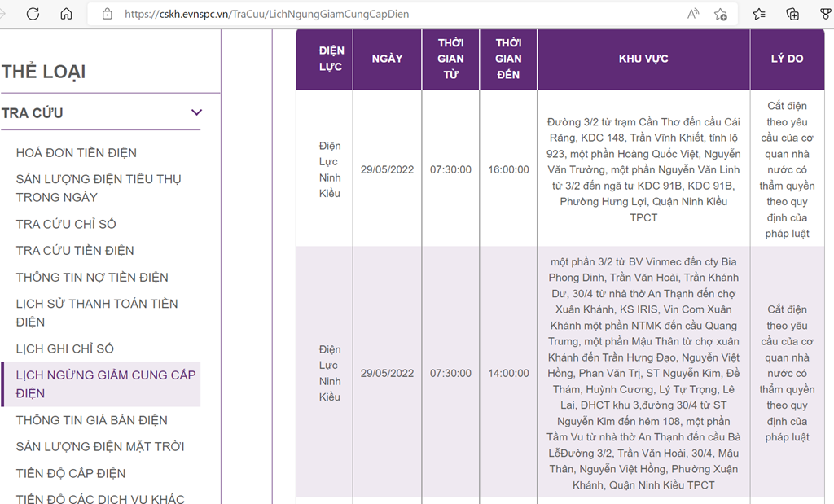Image resolution: width=834 pixels, height=504 pixels.
Task: Open TIẾN ĐỘ CÁC DỊCH VỤ KHÁC item
Action: [100, 498]
